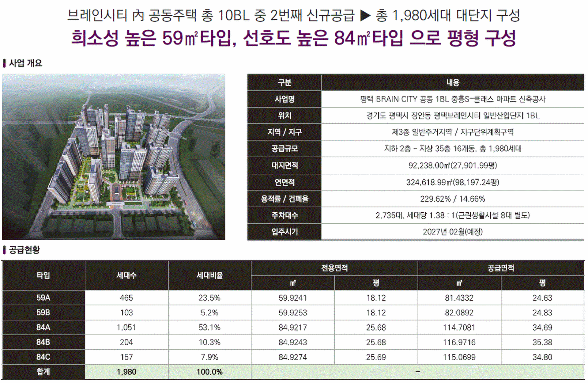Click the '100.0%' total ratio cell
The image size is (588, 383).
point(209,372)
